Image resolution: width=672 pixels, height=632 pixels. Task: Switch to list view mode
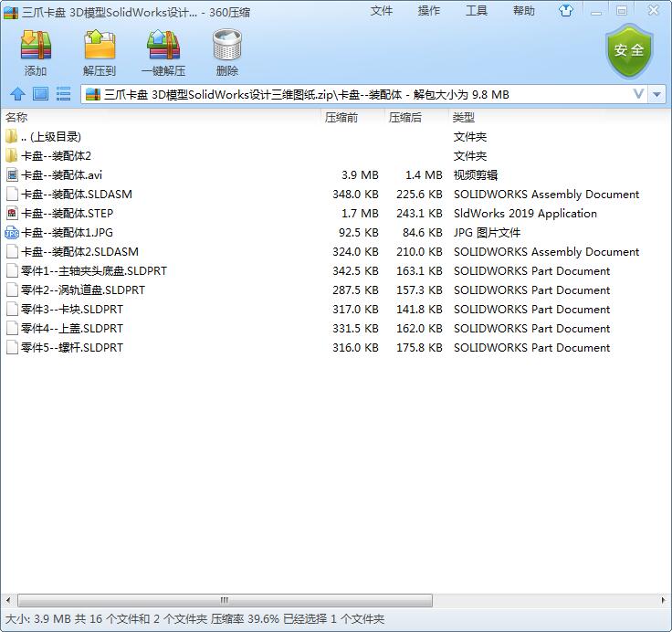(63, 93)
